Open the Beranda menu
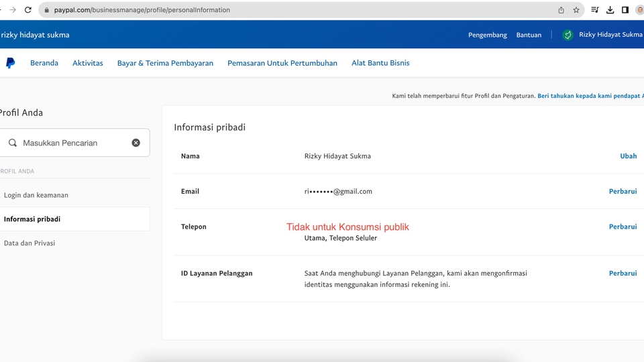The image size is (644, 362). (x=44, y=63)
